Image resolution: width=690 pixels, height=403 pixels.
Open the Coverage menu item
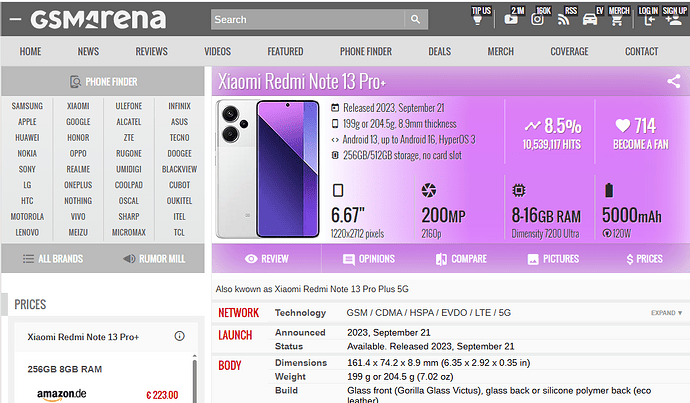click(569, 51)
